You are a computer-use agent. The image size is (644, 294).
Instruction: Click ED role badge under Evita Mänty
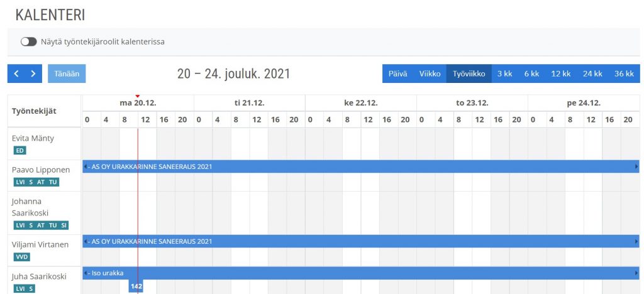[19, 151]
